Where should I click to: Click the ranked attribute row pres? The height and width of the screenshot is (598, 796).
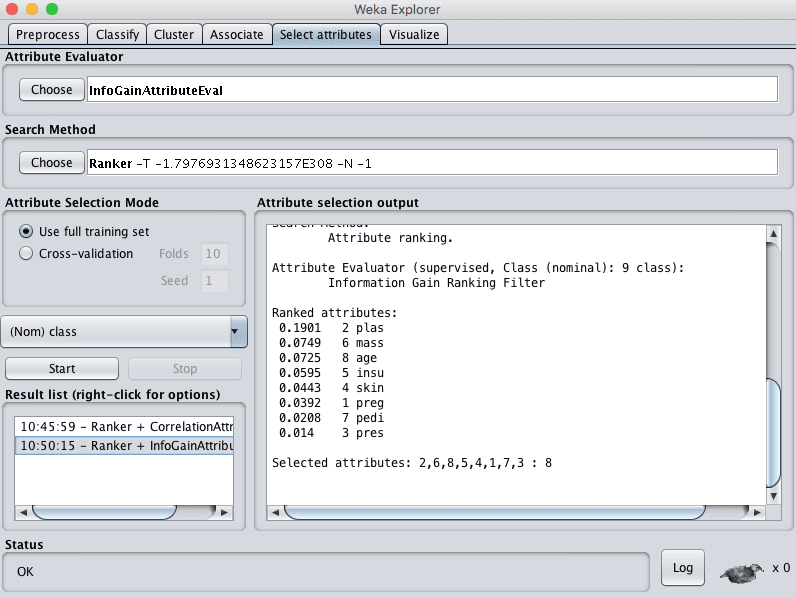tap(331, 433)
